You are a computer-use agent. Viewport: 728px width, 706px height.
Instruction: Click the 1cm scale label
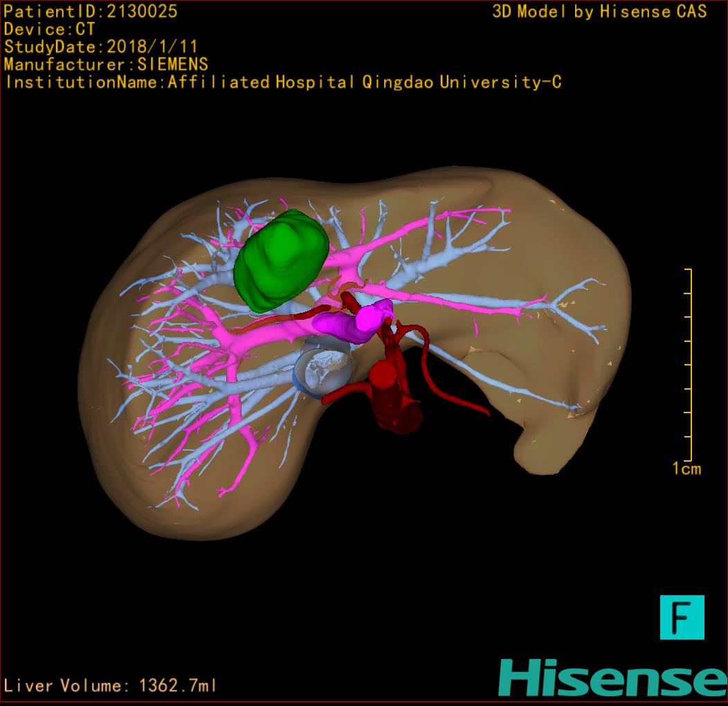(686, 468)
